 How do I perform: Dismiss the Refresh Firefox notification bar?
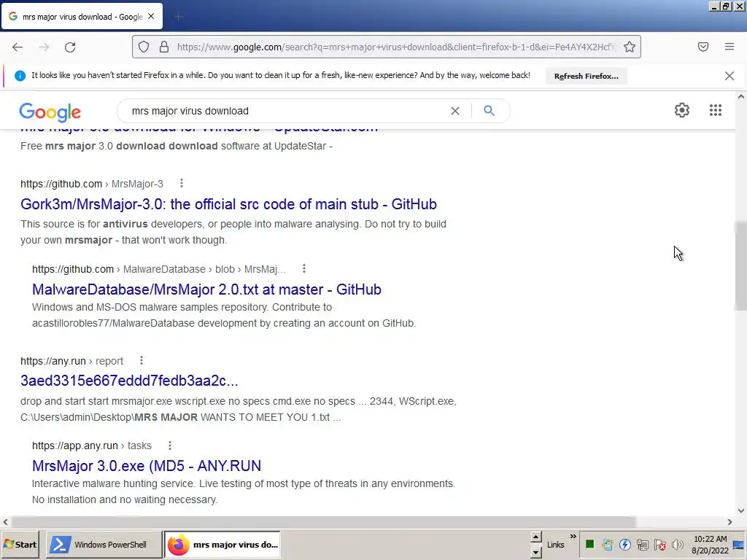(729, 76)
